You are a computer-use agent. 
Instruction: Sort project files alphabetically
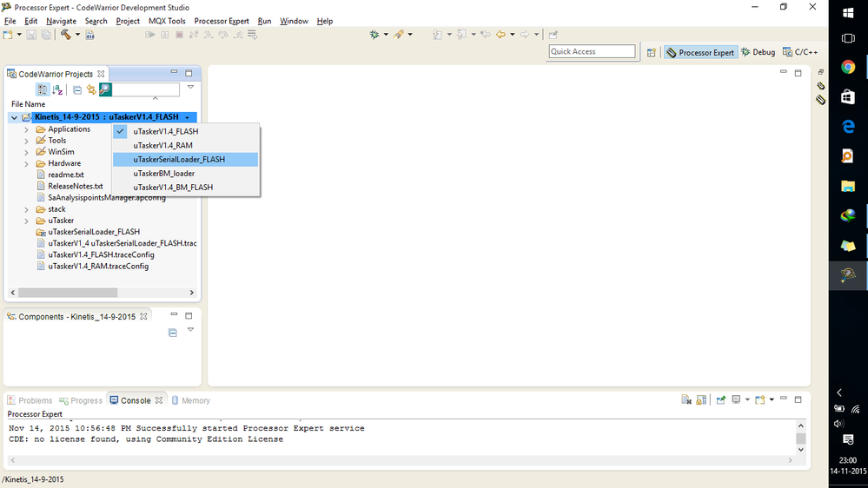point(57,89)
